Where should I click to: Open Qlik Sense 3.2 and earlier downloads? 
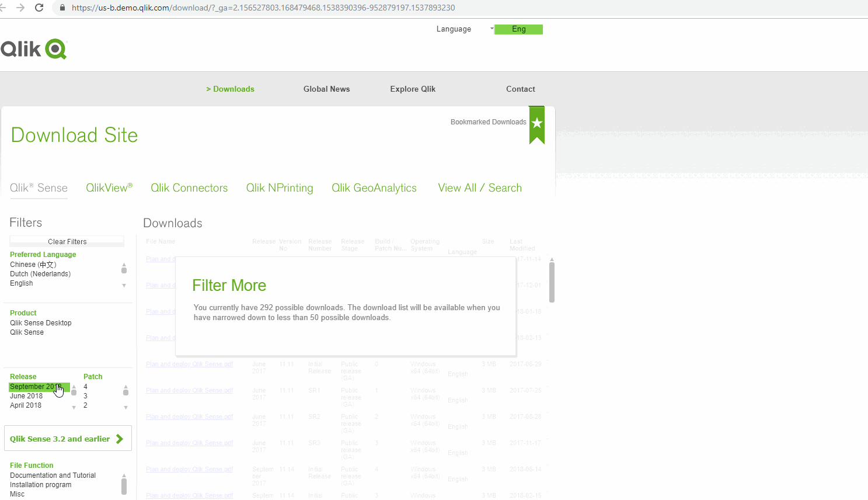click(x=68, y=439)
